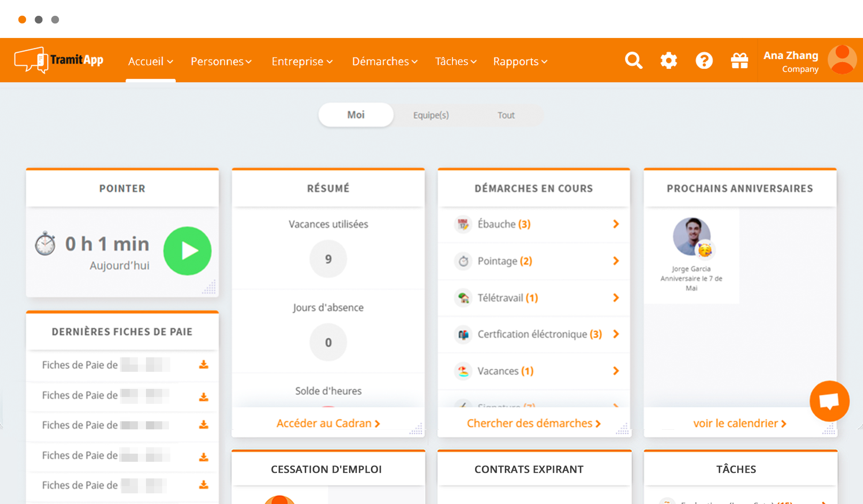The width and height of the screenshot is (863, 504).
Task: Expand Certfication éléctronique row chevron
Action: tap(615, 334)
